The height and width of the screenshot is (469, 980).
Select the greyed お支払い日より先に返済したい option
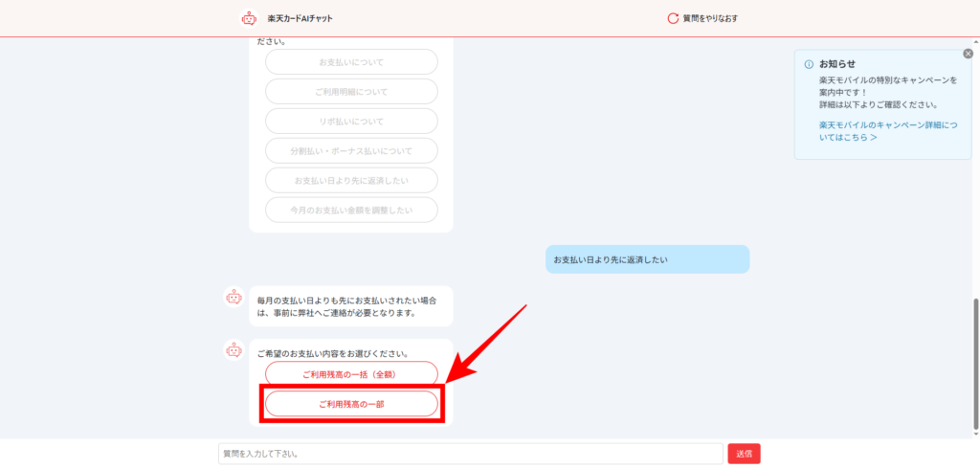[351, 180]
